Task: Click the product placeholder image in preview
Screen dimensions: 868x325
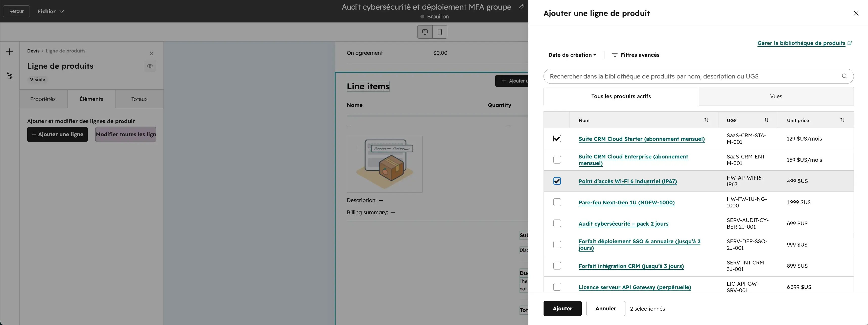Action: point(384,164)
